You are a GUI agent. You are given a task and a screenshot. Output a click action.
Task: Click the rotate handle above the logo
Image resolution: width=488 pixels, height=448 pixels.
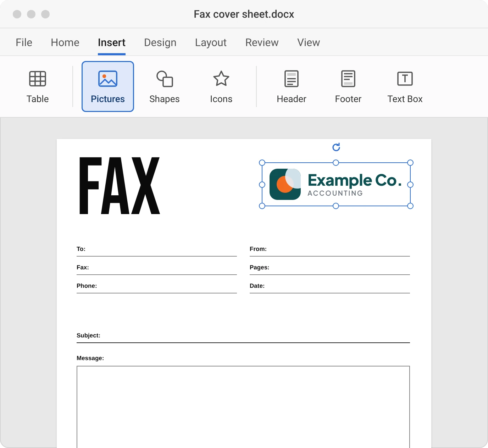click(336, 147)
